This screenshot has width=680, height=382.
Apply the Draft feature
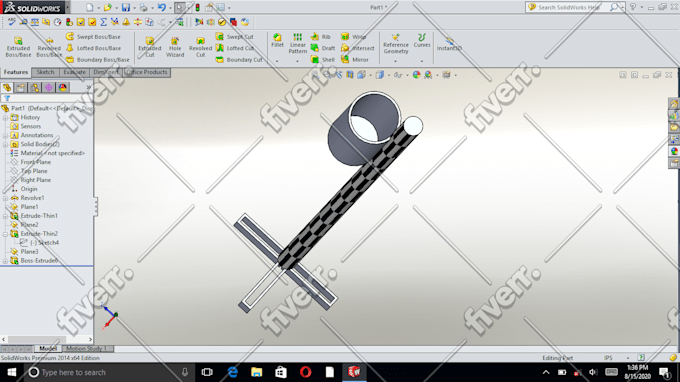point(323,48)
